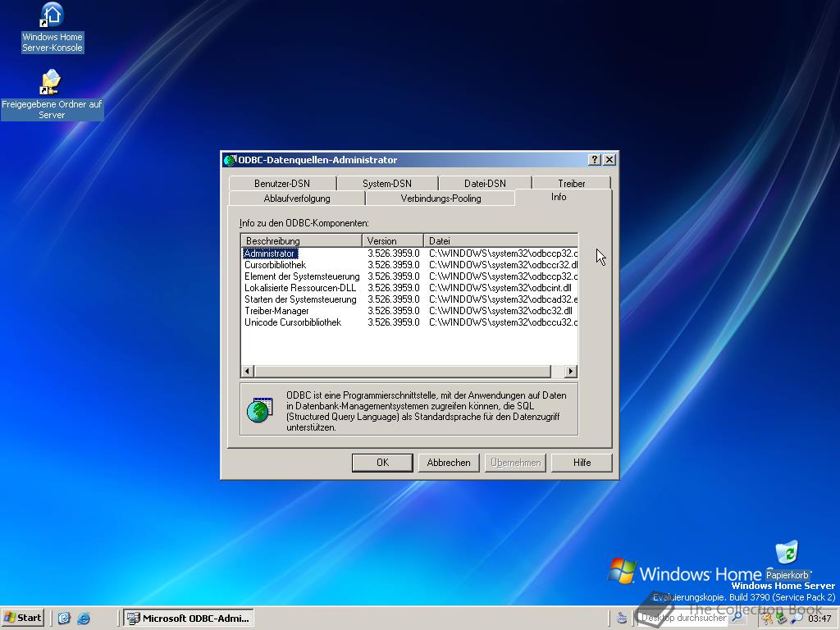Click the Abbrechen button
Image resolution: width=840 pixels, height=630 pixels.
449,463
